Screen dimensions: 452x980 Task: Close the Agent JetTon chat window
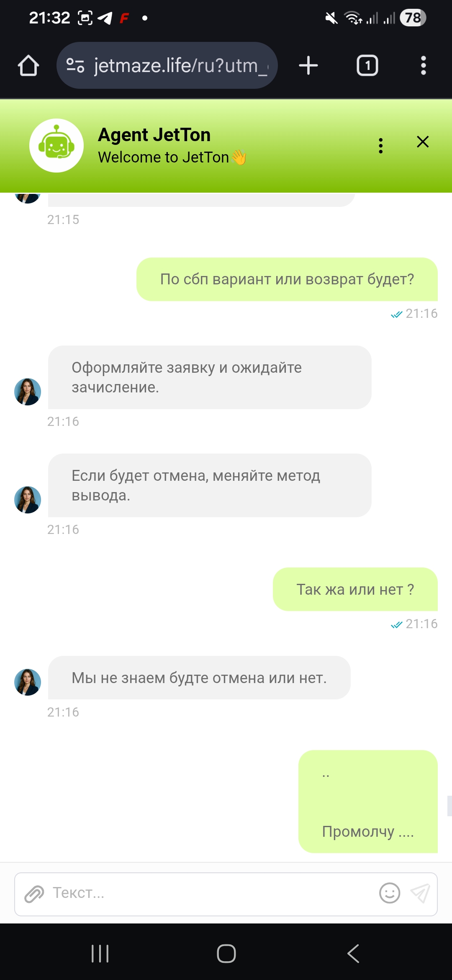(x=423, y=142)
